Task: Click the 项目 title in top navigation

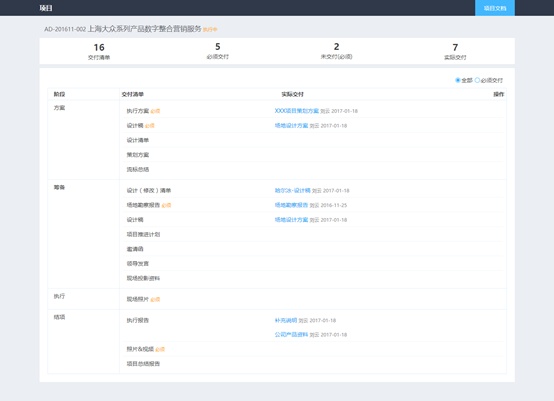Action: 46,8
